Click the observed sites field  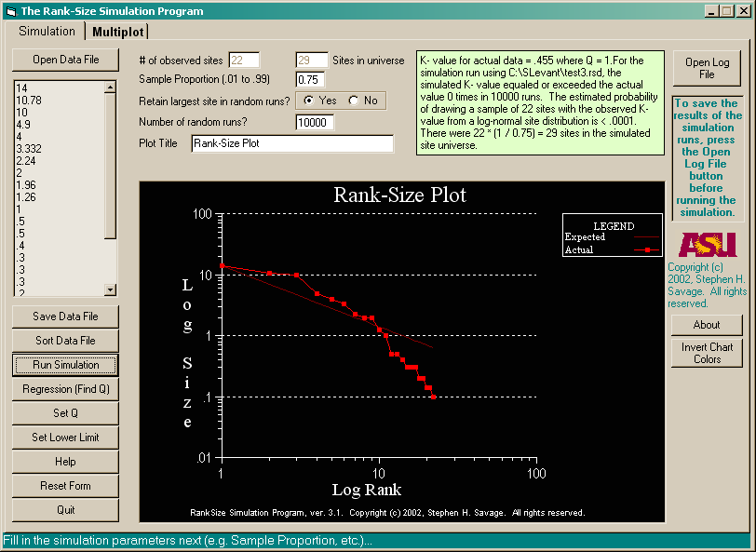click(244, 61)
